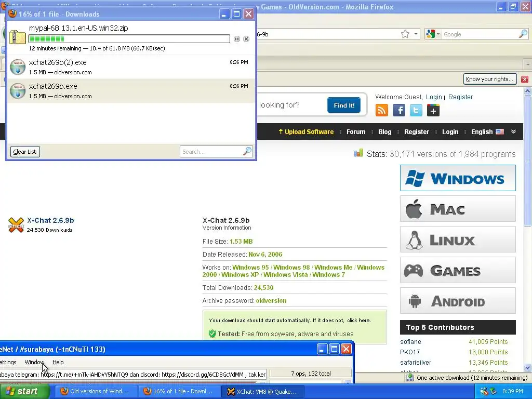This screenshot has height=399, width=532.
Task: Click the plus share icon
Action: click(x=433, y=110)
